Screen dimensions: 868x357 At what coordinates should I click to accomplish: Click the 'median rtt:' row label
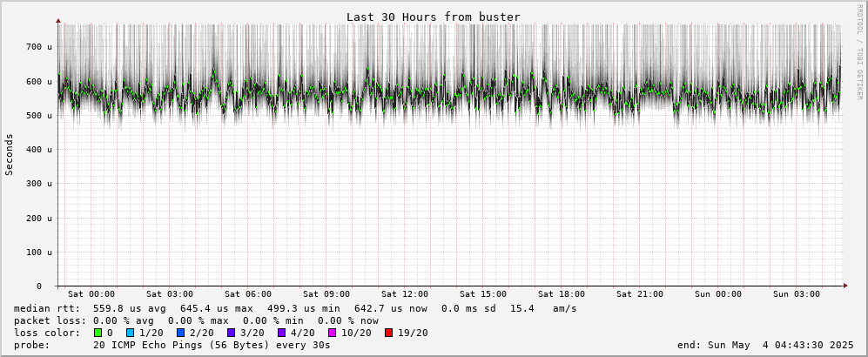pos(47,309)
